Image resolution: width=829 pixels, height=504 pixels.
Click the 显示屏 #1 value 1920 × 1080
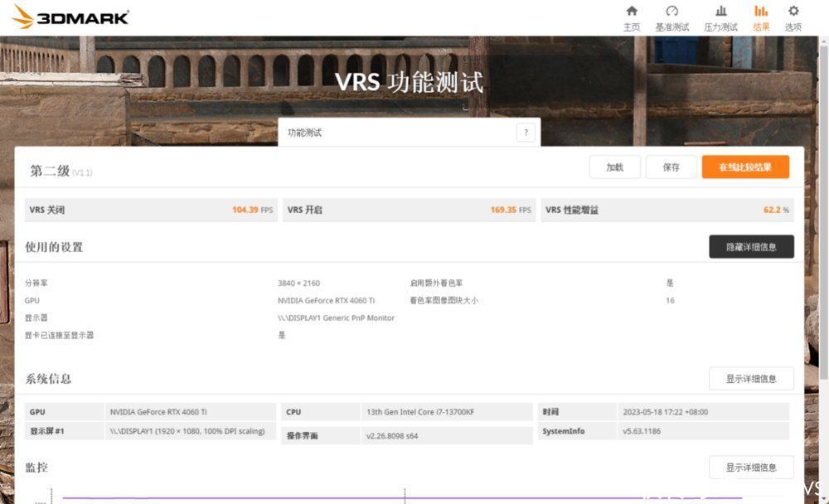(x=187, y=431)
